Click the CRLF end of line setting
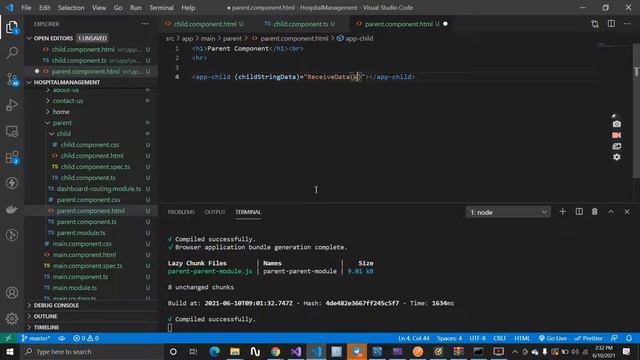Image resolution: width=640 pixels, height=360 pixels. pyautogui.click(x=499, y=338)
